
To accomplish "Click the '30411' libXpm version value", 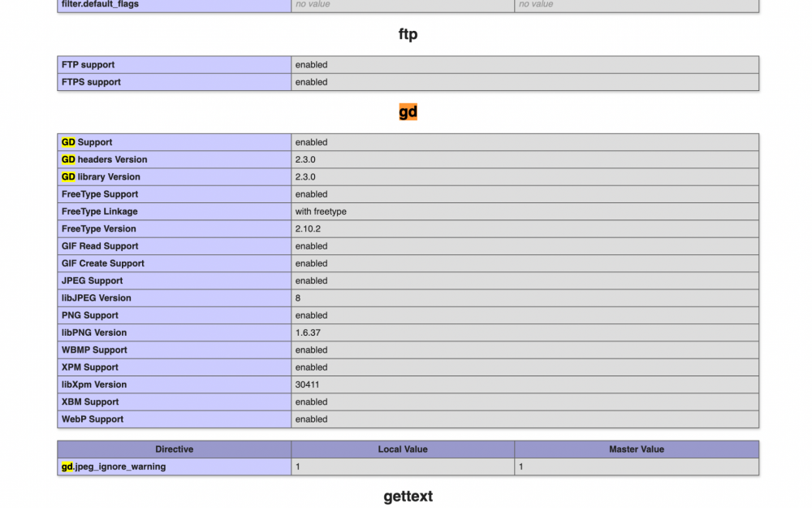I will [x=307, y=384].
